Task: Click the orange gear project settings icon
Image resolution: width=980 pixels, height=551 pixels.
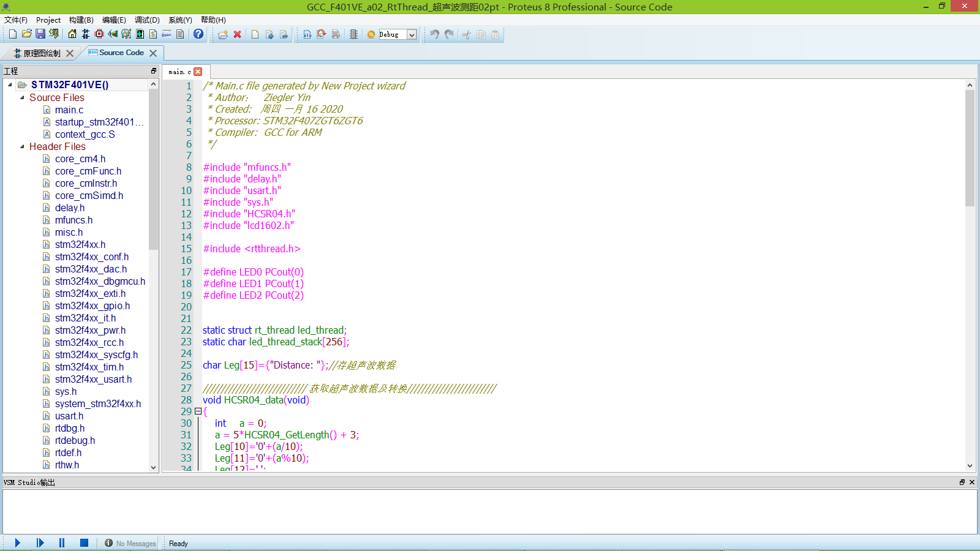Action: tap(371, 35)
